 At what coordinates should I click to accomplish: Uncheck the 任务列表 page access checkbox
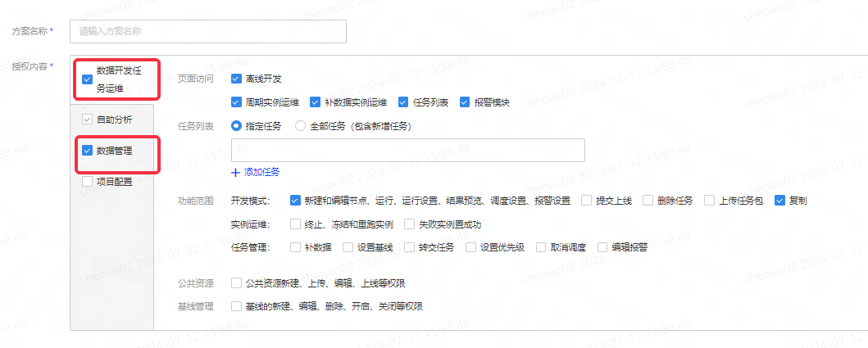click(403, 102)
